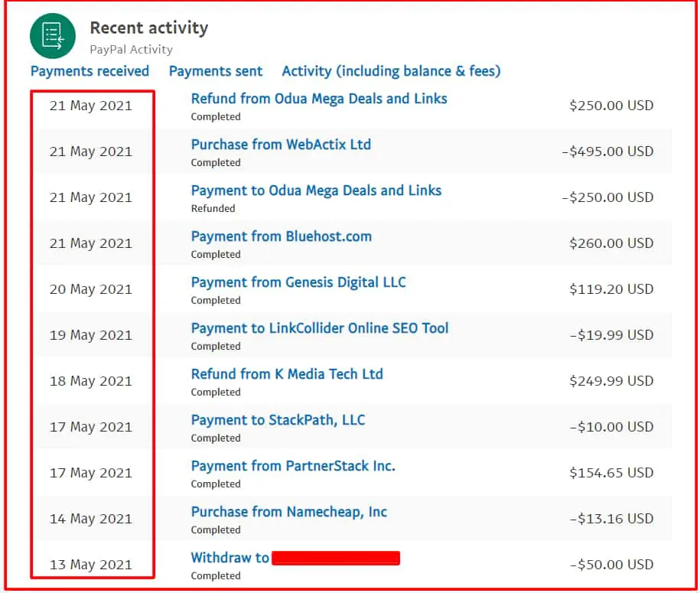The width and height of the screenshot is (700, 593).
Task: Open Payment from Bluehost.com transaction
Action: pos(281,236)
